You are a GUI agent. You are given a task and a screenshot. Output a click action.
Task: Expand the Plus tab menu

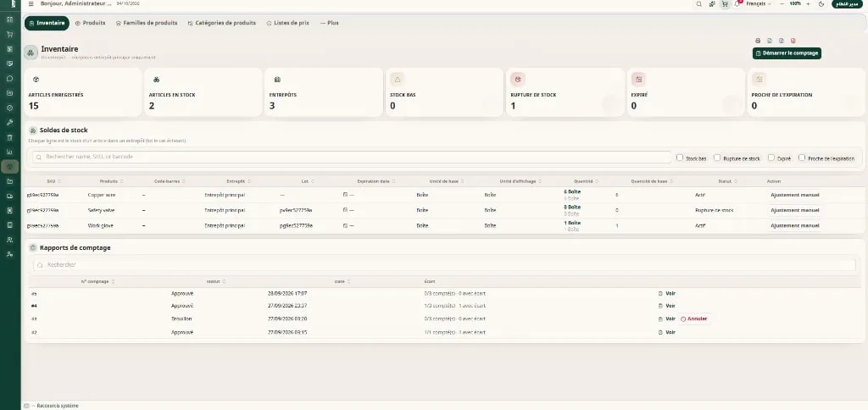(330, 23)
